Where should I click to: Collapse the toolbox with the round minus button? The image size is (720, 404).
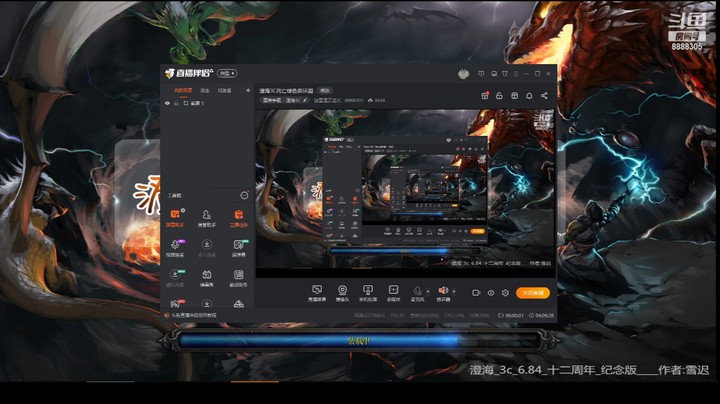(244, 195)
